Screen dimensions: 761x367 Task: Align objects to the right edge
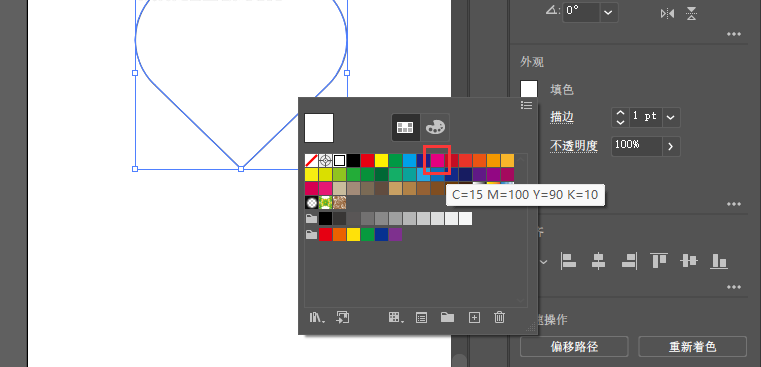[x=629, y=261]
